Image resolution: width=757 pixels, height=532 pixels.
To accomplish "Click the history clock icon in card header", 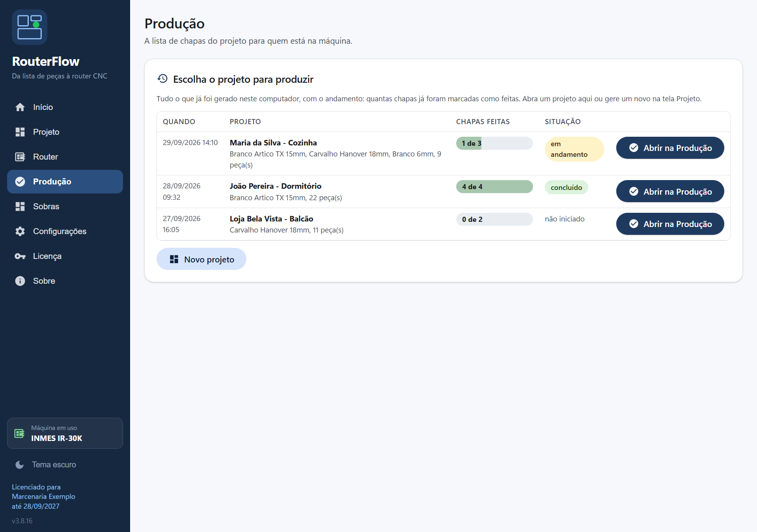I will point(162,79).
